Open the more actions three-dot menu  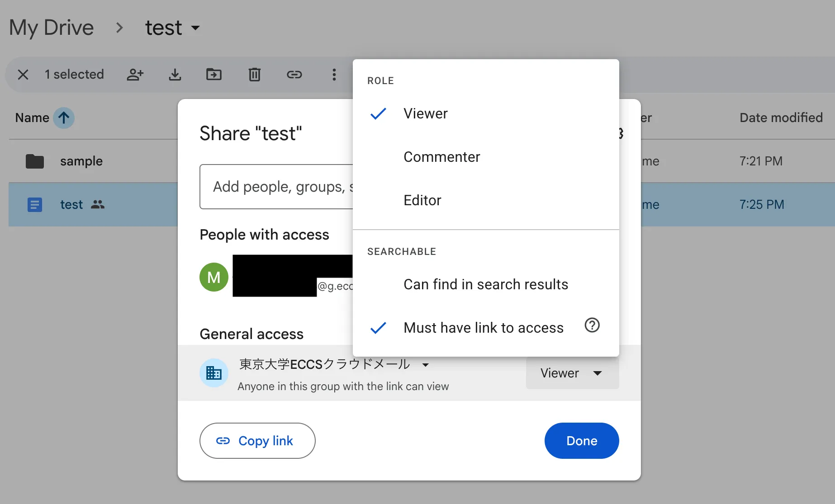(x=334, y=75)
